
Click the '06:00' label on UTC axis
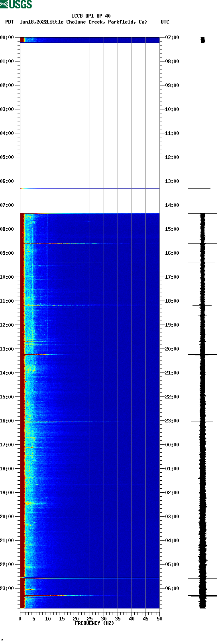[172, 589]
